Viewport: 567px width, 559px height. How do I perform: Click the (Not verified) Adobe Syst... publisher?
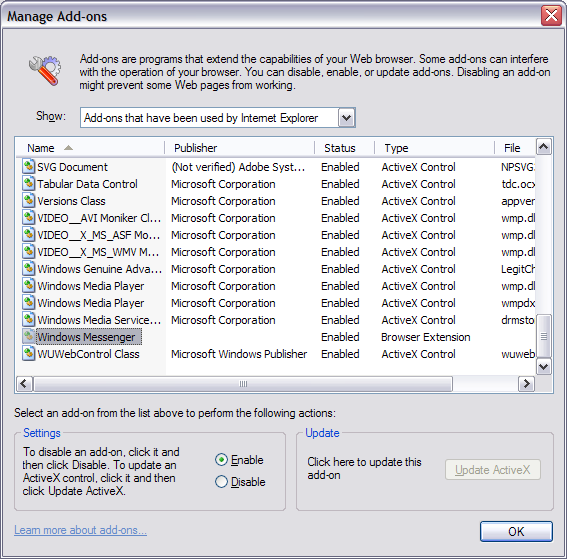238,167
